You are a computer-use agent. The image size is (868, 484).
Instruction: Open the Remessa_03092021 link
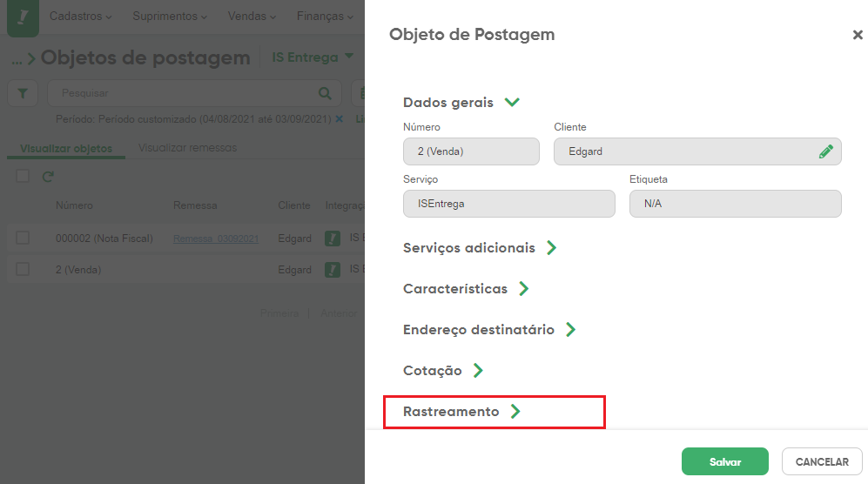pyautogui.click(x=216, y=239)
